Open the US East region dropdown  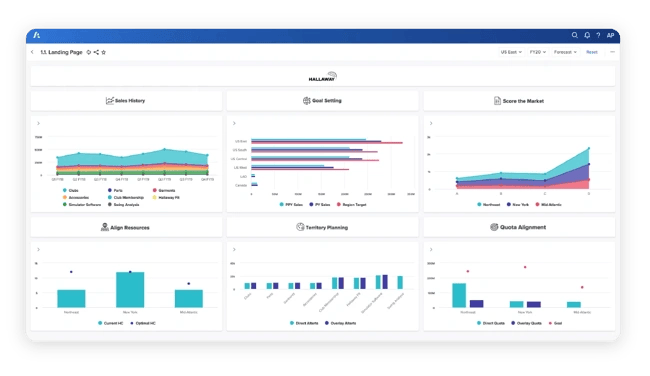[x=511, y=52]
